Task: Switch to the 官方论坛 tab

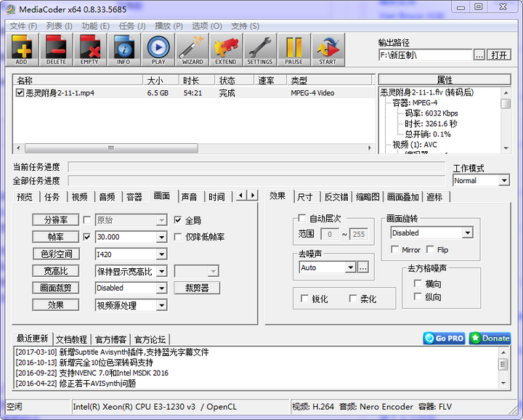Action: click(150, 339)
